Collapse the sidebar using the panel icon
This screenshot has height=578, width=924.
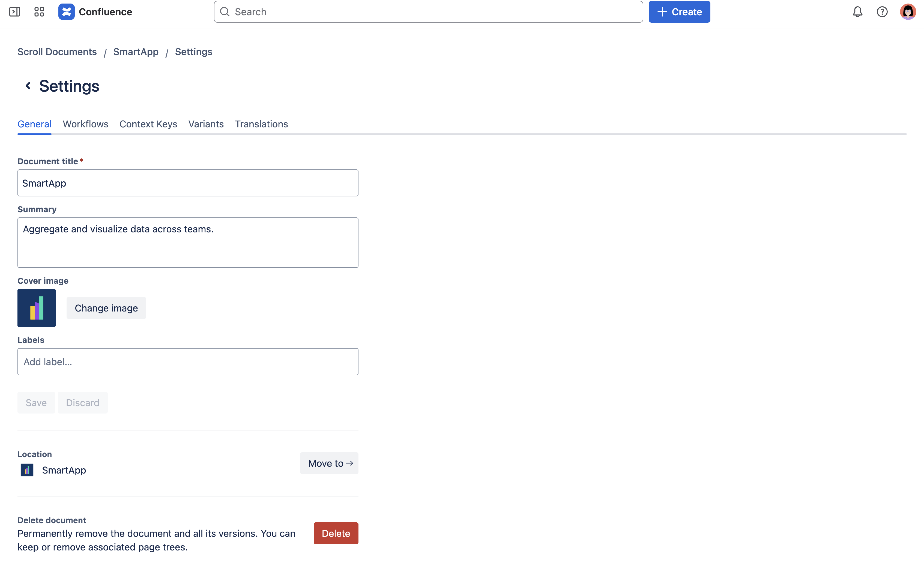15,12
